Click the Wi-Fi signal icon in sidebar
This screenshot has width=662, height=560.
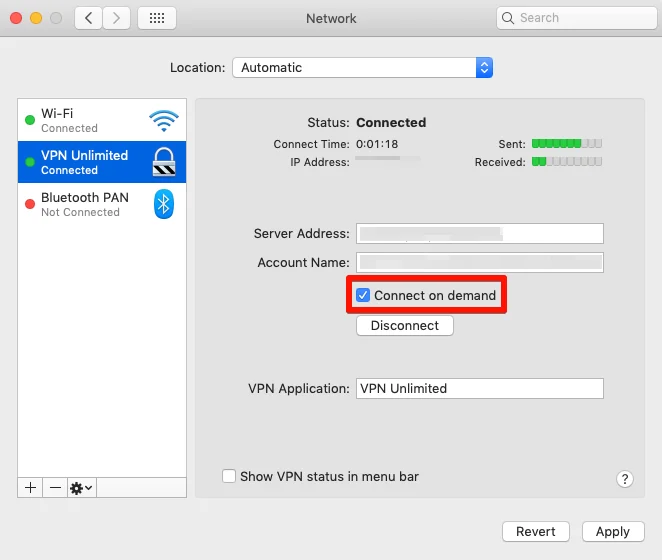click(x=163, y=121)
